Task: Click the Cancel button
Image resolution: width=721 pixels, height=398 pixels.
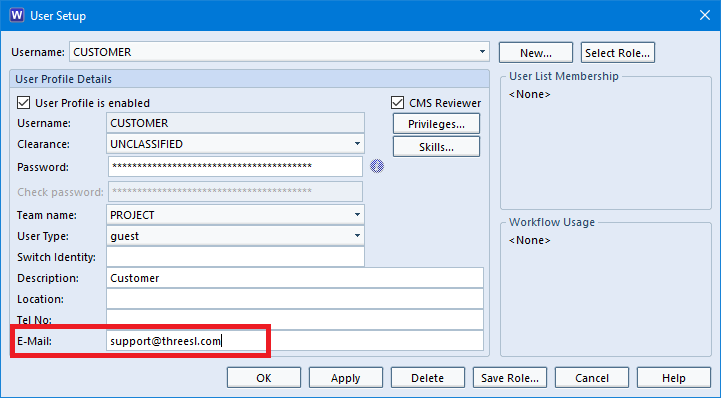Action: (x=592, y=378)
